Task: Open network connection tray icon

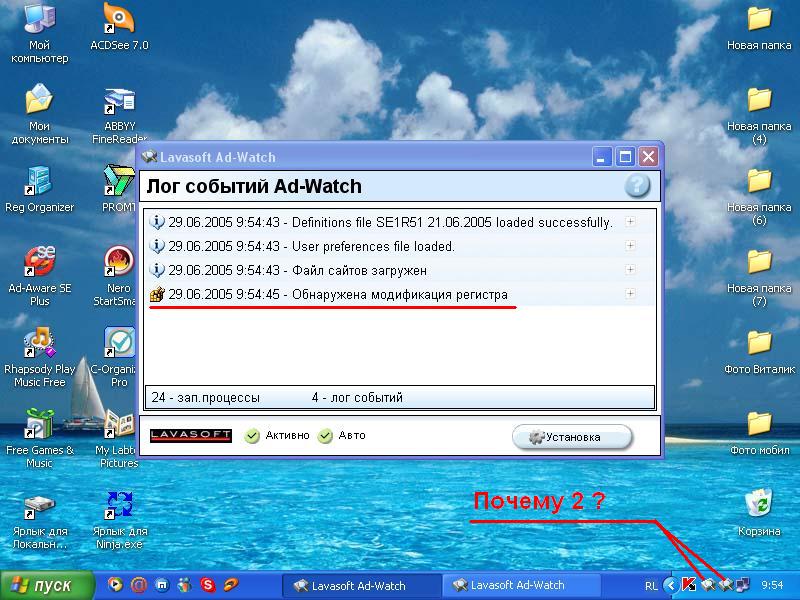Action: (742, 585)
